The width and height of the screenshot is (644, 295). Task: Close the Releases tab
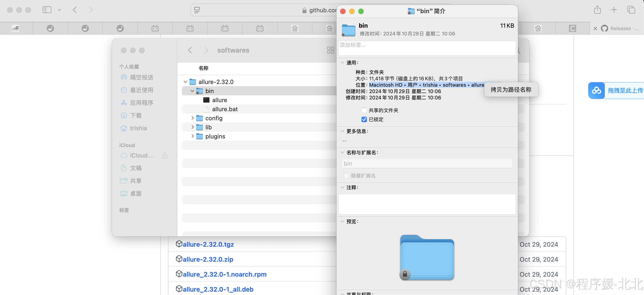[595, 29]
